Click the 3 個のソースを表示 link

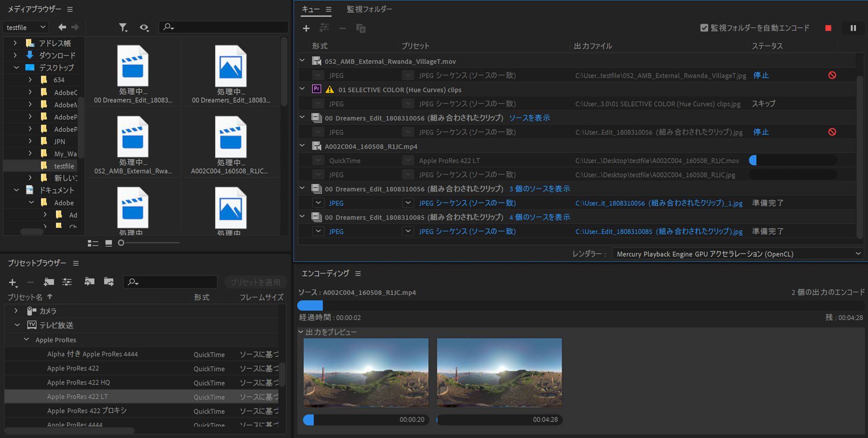[539, 189]
